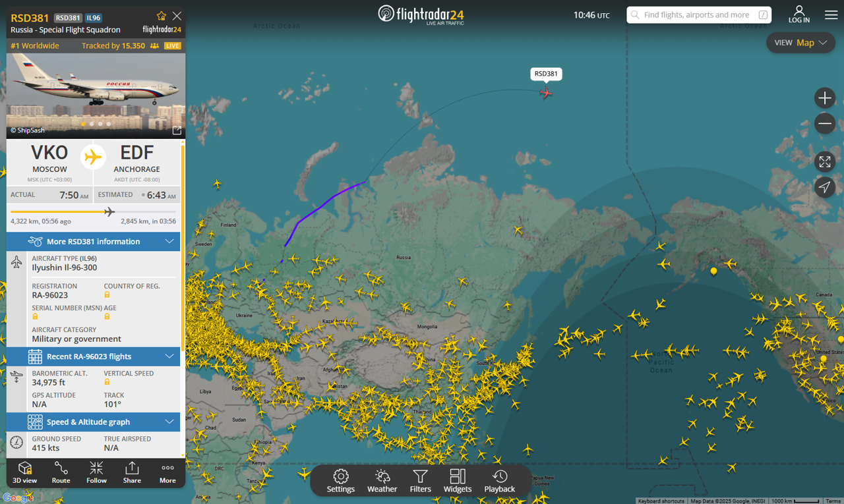844x504 pixels.
Task: Click the 10:46 UTC clock
Action: click(591, 14)
